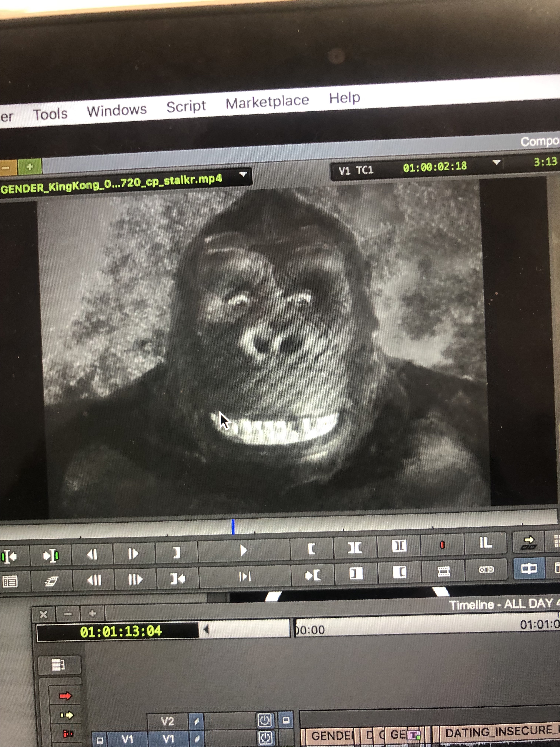Toggle yellow Extract/Splice-In segment mode arrow
The width and height of the screenshot is (560, 747).
[x=67, y=715]
